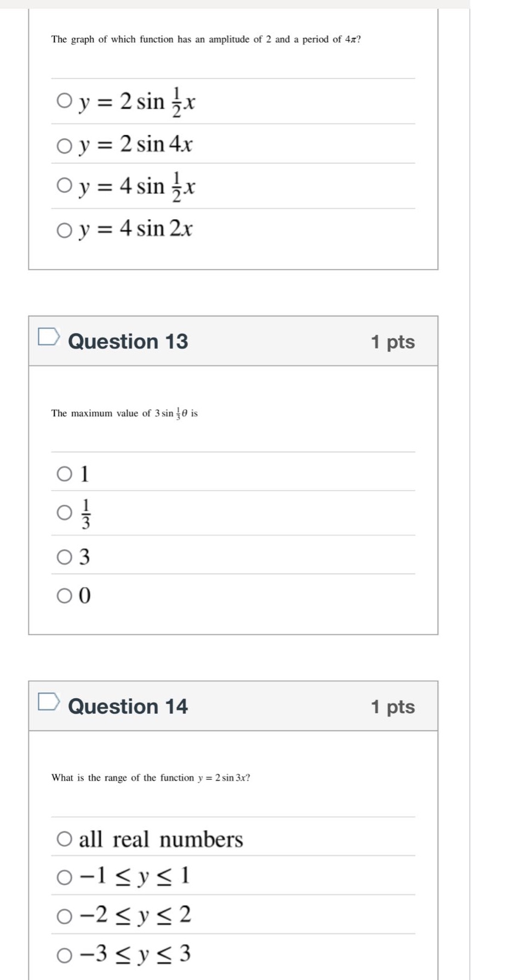Select answer y = 2 sin 4x
This screenshot has width=509, height=980.
[x=64, y=145]
